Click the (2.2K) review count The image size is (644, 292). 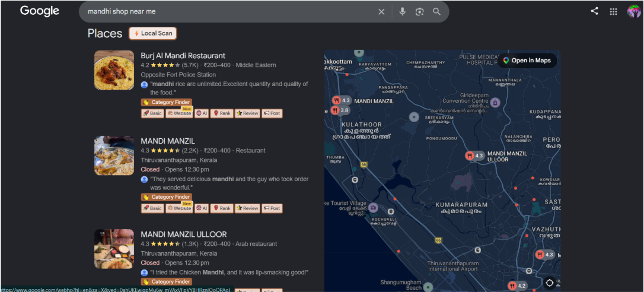tap(190, 151)
